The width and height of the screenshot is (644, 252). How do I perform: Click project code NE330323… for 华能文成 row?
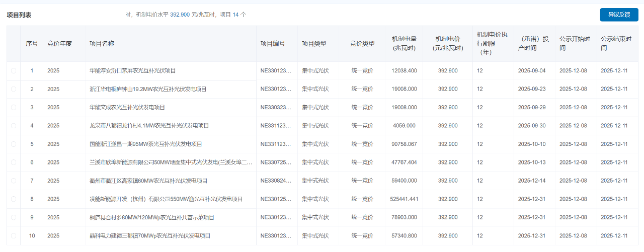(275, 108)
